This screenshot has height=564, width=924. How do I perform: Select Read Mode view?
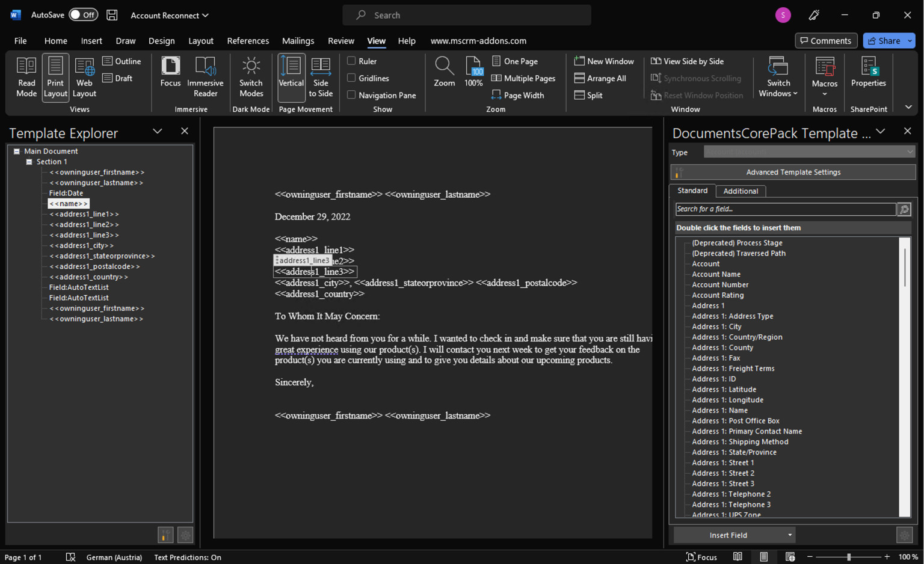tap(26, 77)
